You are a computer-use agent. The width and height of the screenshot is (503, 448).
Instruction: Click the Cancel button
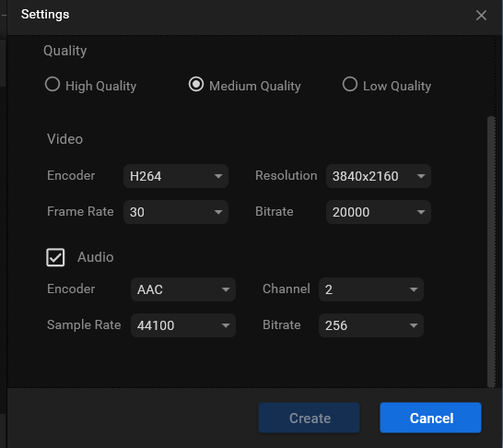(x=431, y=418)
